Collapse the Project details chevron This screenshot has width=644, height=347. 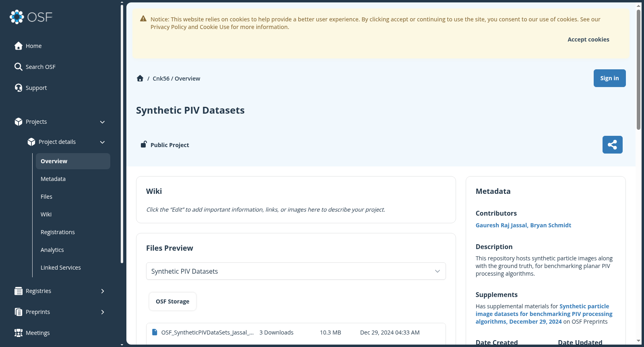tap(102, 142)
